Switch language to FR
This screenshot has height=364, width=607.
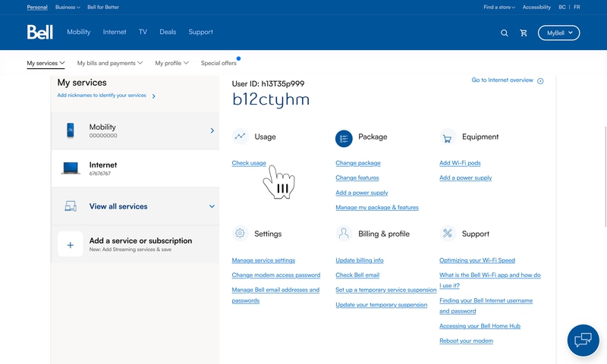coord(577,7)
